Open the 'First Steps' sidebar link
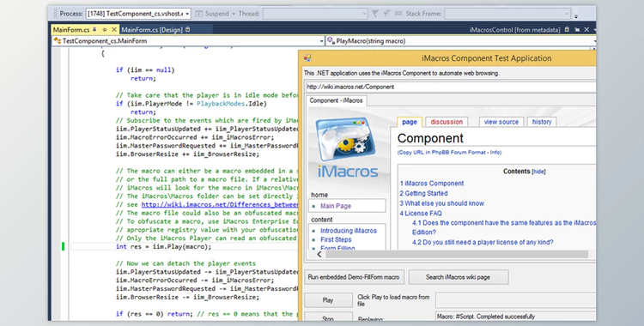644x326 pixels. [336, 239]
